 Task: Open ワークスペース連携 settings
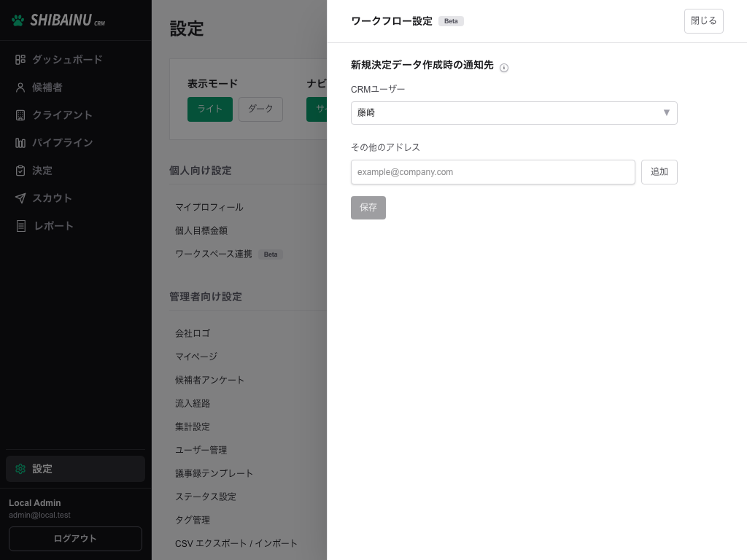[214, 254]
